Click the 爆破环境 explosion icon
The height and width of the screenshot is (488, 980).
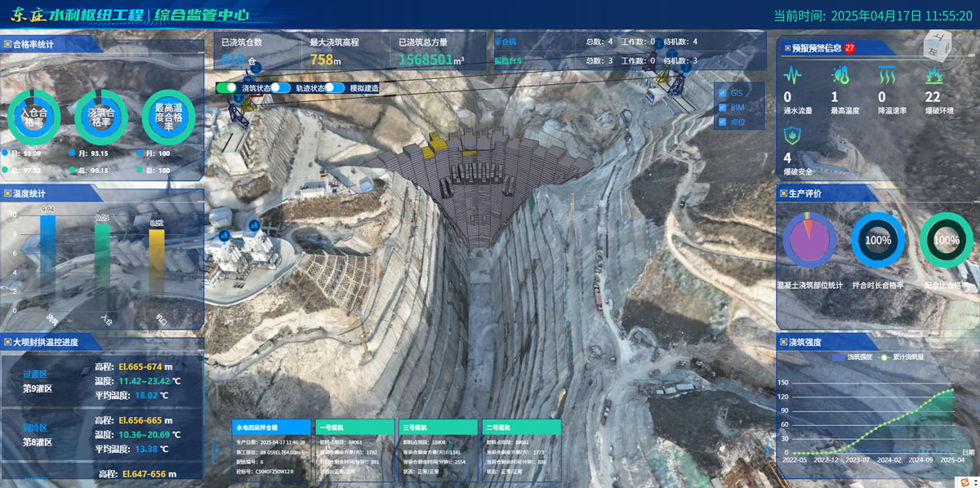click(933, 76)
